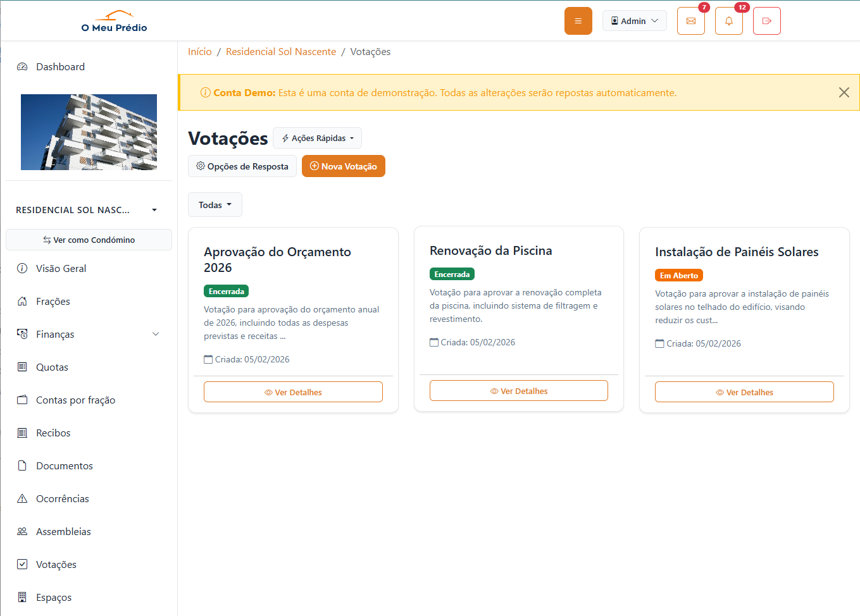Viewport: 860px width, 616px height.
Task: Switch view using Ver como Condómino
Action: 89,240
